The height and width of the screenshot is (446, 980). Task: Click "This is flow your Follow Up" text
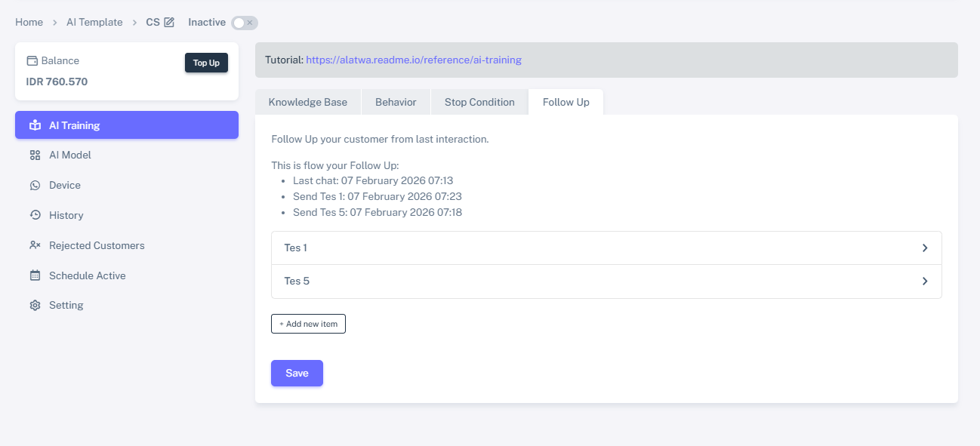pyautogui.click(x=334, y=165)
